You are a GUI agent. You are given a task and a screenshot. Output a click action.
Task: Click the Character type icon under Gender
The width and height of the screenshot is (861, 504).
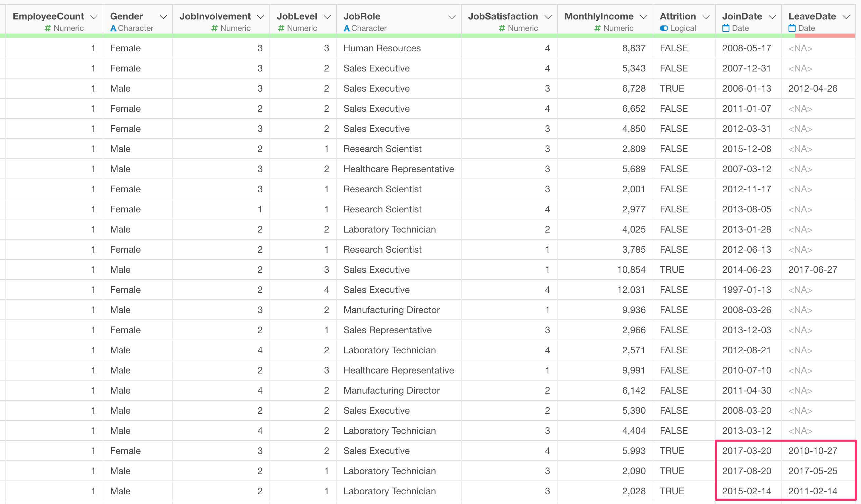tap(113, 29)
